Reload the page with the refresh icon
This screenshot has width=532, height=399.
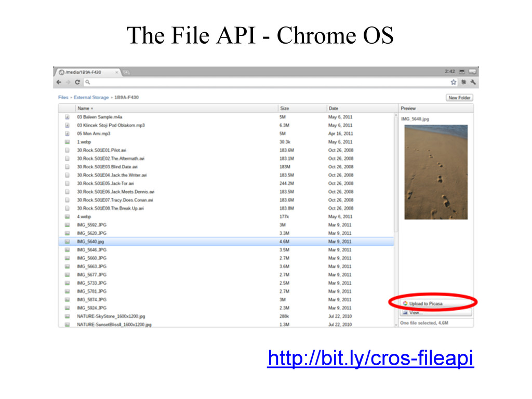pos(77,82)
